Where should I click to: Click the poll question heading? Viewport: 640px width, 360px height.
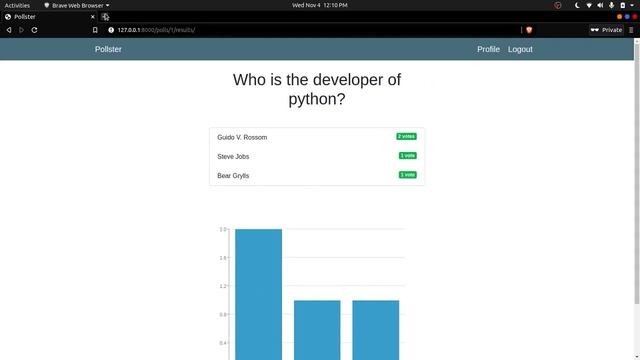pyautogui.click(x=317, y=89)
